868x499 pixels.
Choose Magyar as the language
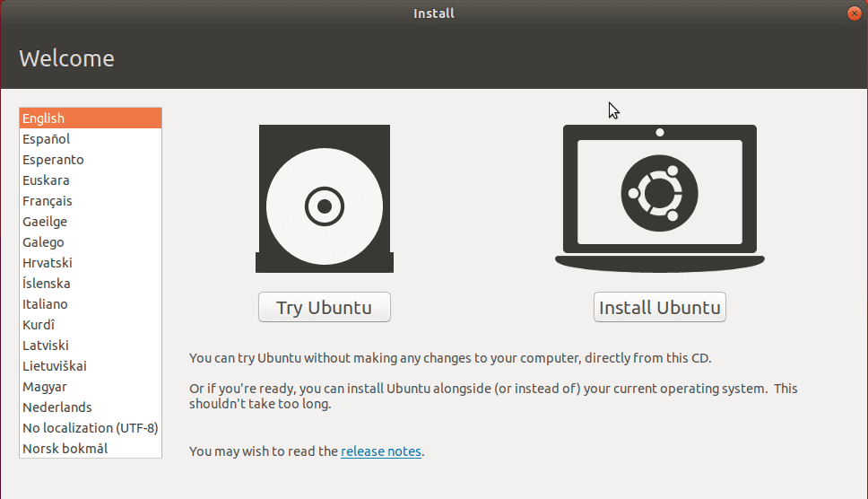[91, 387]
